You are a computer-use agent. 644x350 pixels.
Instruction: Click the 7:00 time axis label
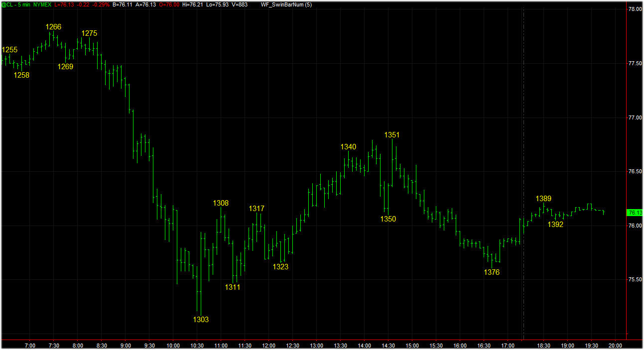[30, 346]
